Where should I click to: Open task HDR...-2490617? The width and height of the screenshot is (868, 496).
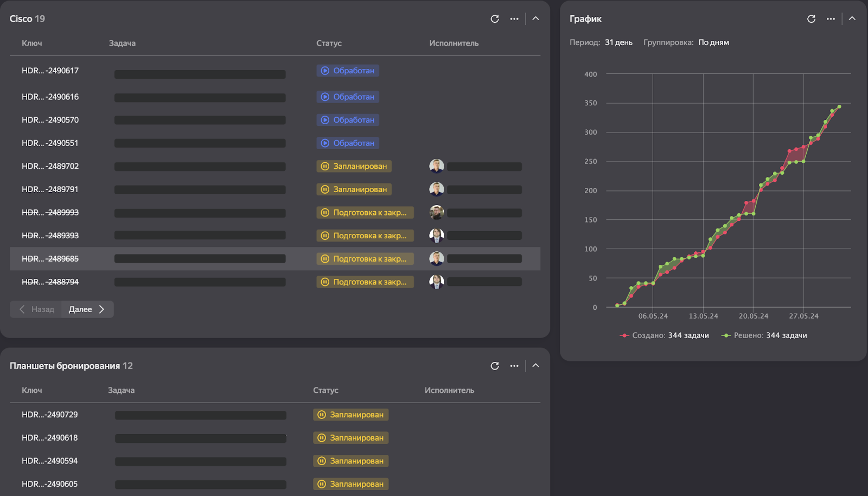pyautogui.click(x=50, y=71)
